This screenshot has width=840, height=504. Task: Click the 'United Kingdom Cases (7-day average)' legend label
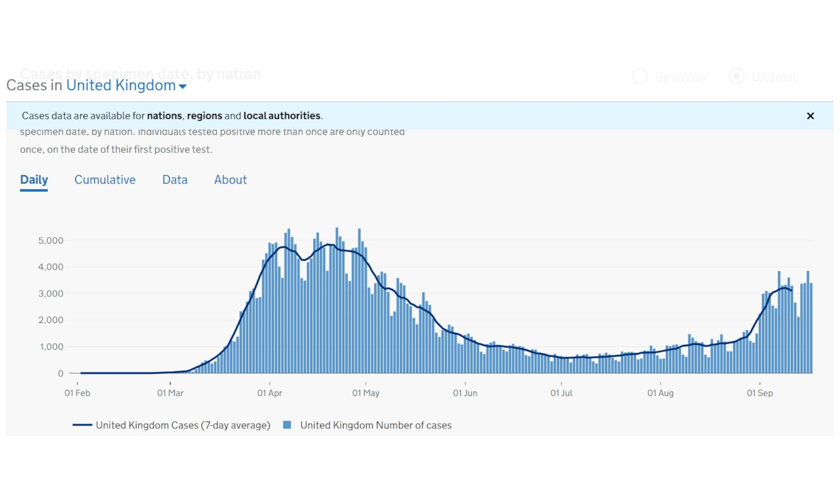(x=183, y=425)
